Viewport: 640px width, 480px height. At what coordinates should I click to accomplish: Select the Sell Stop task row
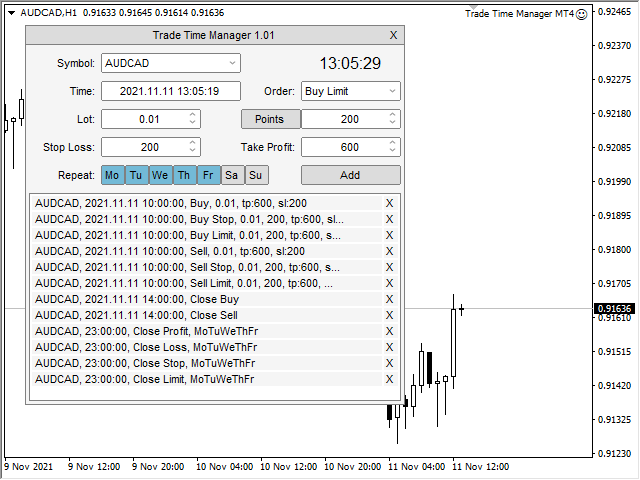[x=207, y=267]
